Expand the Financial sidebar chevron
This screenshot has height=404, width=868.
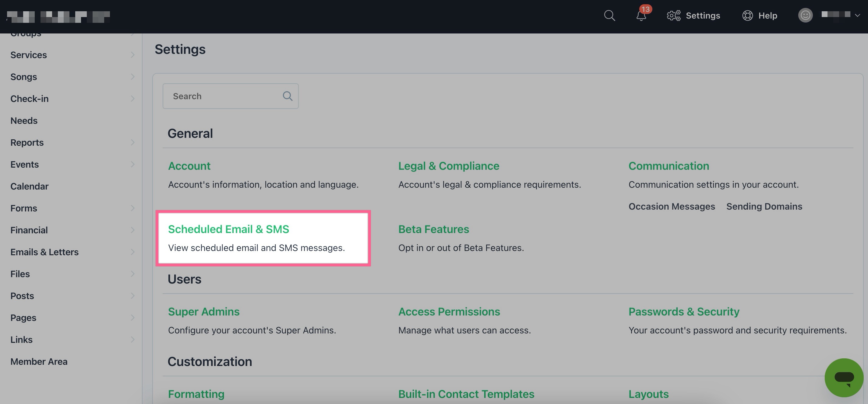click(132, 230)
